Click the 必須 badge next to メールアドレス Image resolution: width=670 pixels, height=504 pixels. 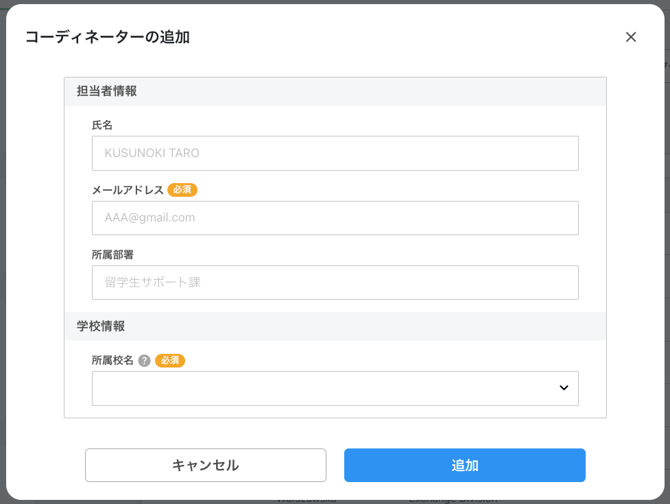[182, 190]
